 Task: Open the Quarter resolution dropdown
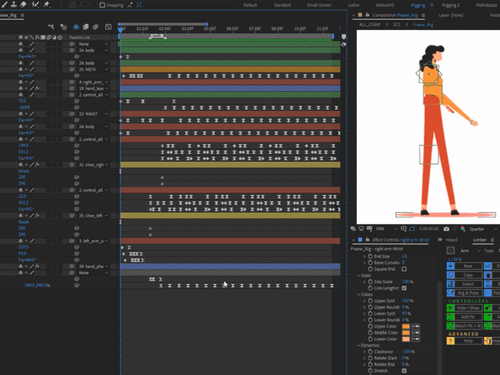pos(483,229)
